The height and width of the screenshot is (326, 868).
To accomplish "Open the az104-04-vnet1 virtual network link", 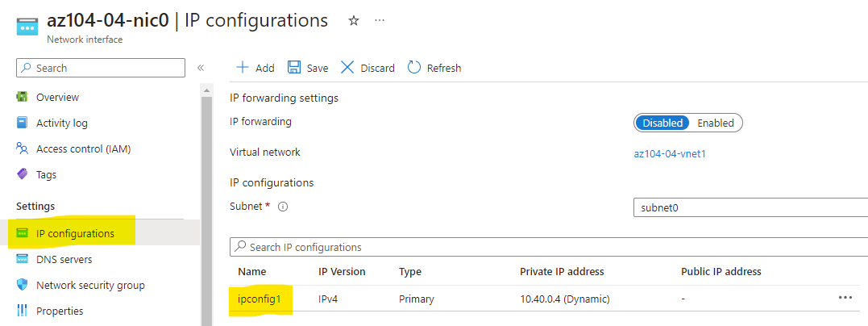I will [669, 154].
